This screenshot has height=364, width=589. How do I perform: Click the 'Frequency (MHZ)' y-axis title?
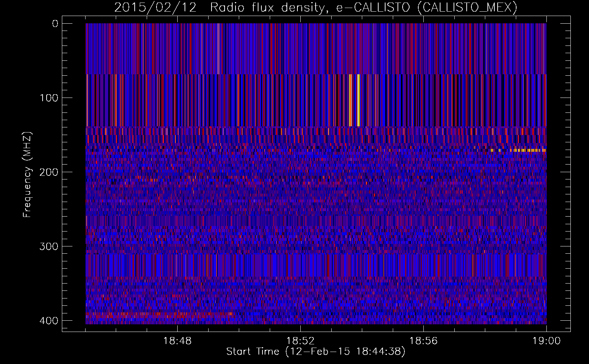pyautogui.click(x=27, y=174)
